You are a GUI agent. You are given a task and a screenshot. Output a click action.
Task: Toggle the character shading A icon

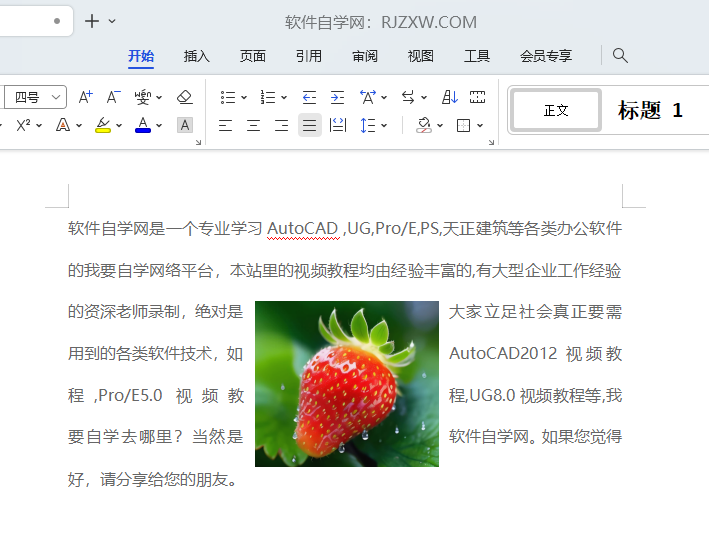(184, 125)
